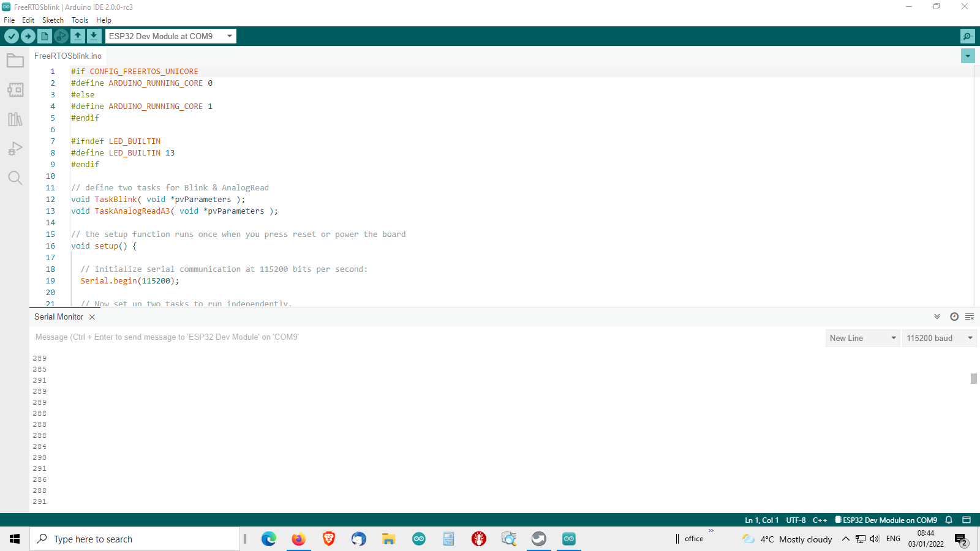
Task: Open the Boards Manager sidebar icon
Action: click(15, 90)
